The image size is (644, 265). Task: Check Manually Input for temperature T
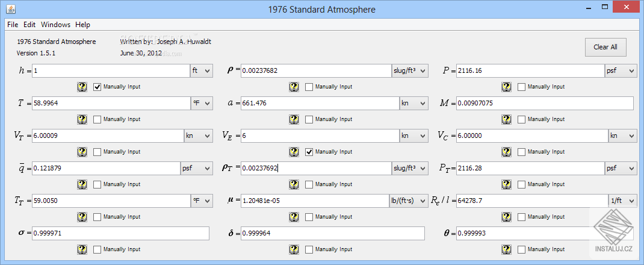[98, 119]
